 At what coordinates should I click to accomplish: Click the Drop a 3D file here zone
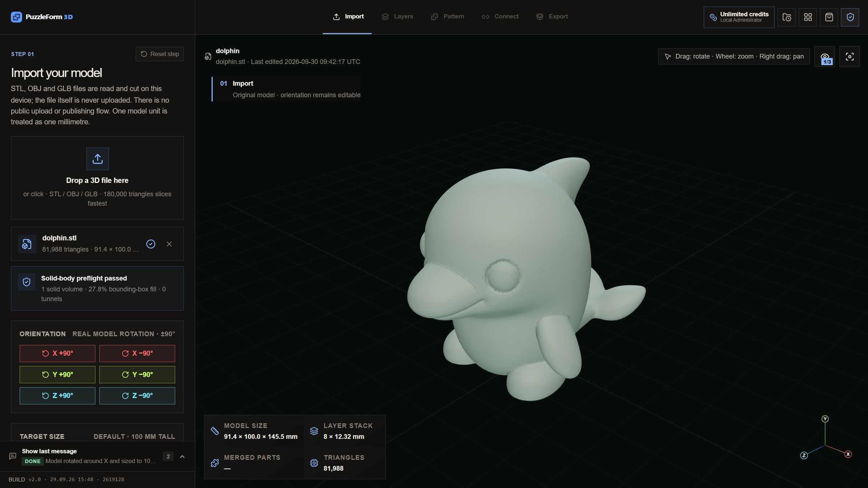pyautogui.click(x=97, y=178)
